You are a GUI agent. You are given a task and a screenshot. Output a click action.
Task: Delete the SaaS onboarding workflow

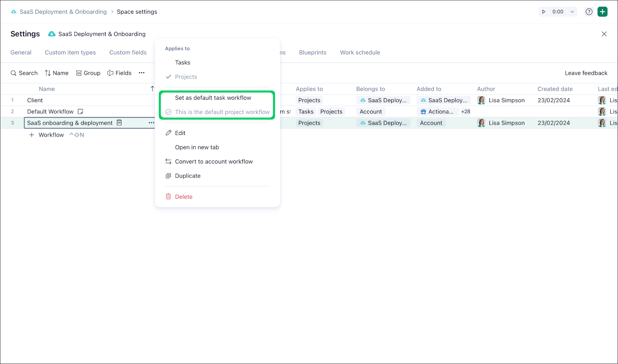coord(183,197)
